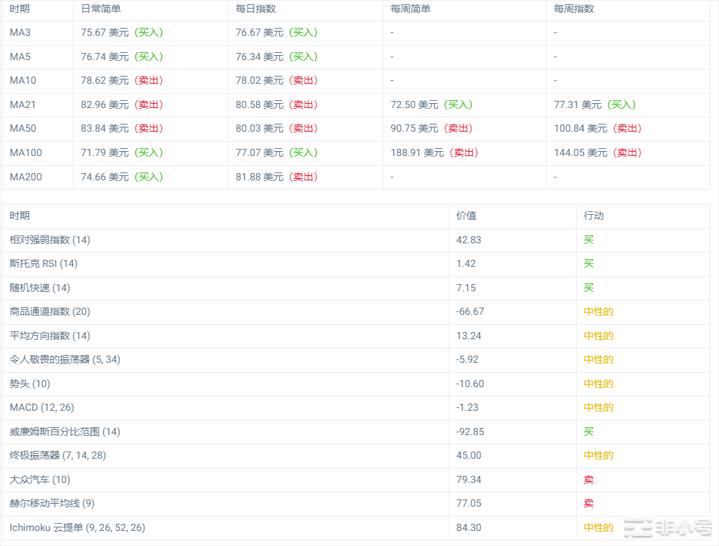Click MA21 weekly simple value 72.50 美元
Image resolution: width=719 pixels, height=546 pixels.
coord(415,105)
